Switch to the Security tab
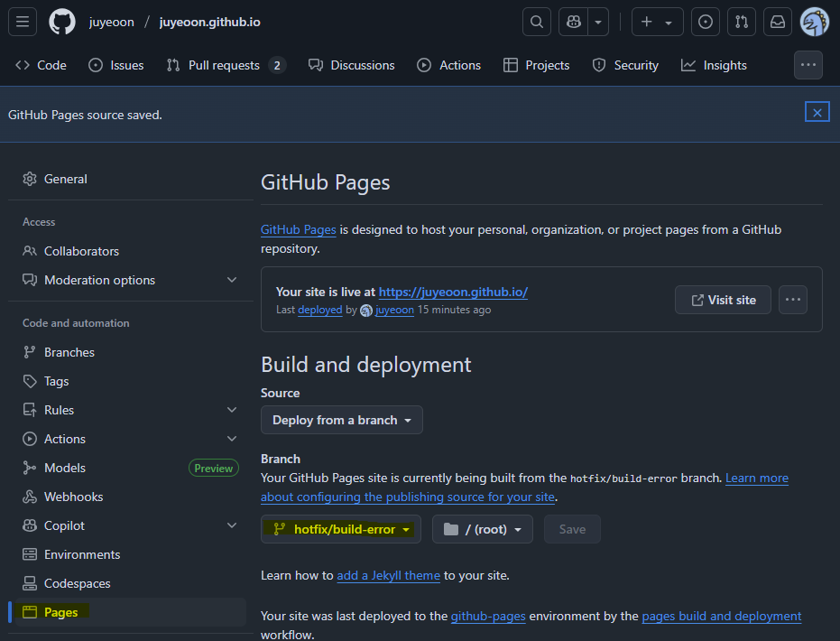Image resolution: width=840 pixels, height=641 pixels. [625, 65]
